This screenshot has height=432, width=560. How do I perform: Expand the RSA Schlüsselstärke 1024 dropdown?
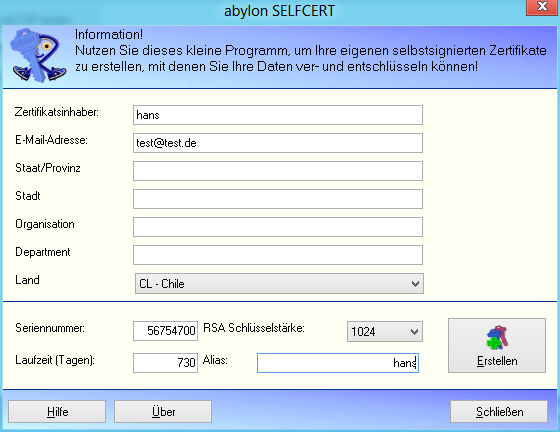tap(385, 332)
